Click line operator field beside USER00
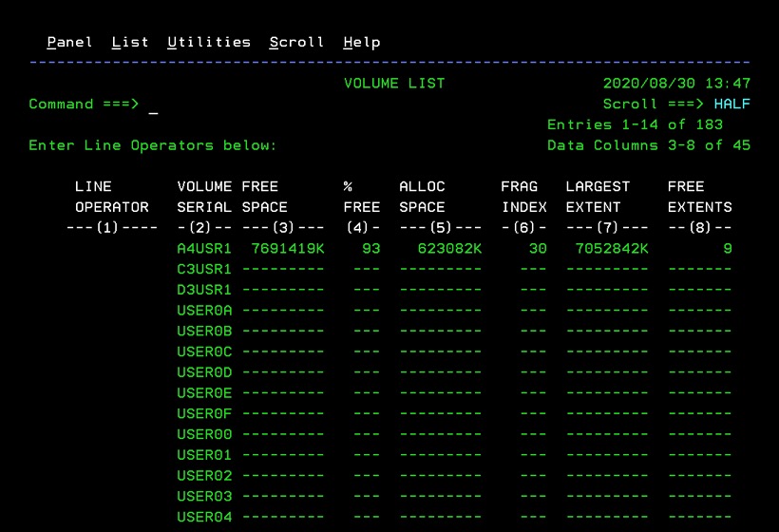This screenshot has height=532, width=779. (x=112, y=435)
